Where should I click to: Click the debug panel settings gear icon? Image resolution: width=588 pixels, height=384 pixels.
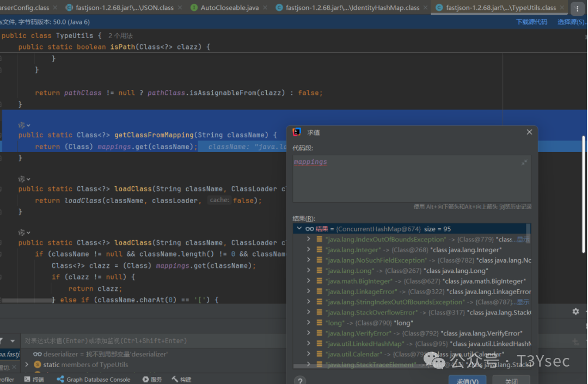point(575,311)
